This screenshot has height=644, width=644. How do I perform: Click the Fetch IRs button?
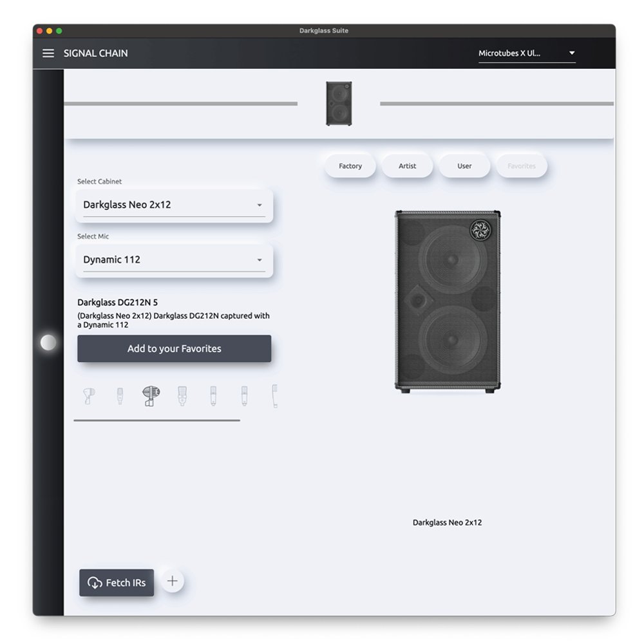click(117, 582)
